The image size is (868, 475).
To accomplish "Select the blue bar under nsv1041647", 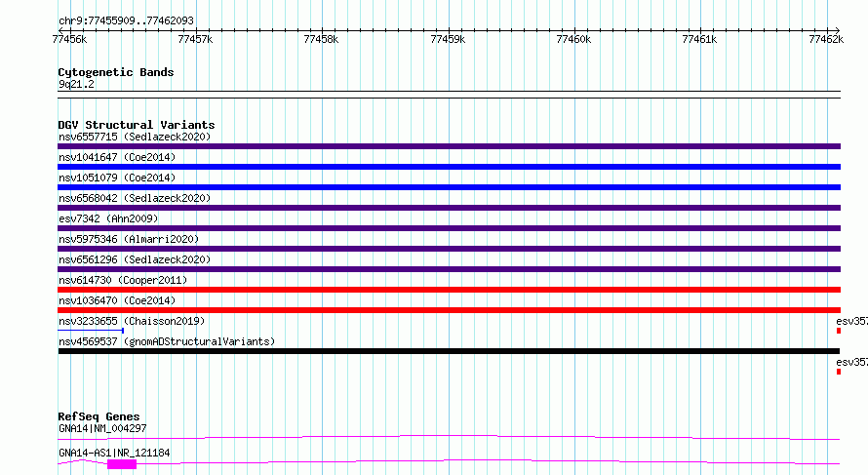I will tap(449, 167).
